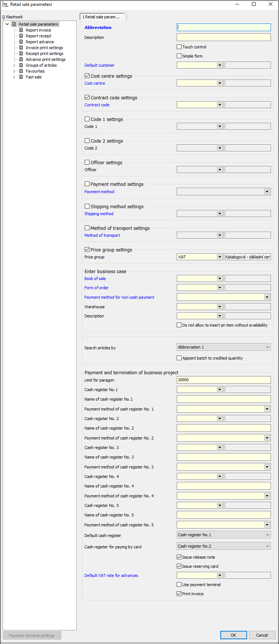Screen dimensions: 279x644
Task: Expand the Groups of articles node
Action: tap(14, 65)
